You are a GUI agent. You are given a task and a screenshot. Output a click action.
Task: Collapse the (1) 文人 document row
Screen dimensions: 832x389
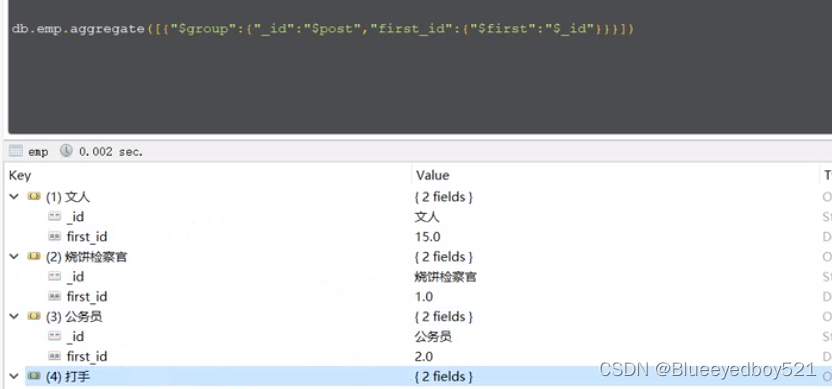(14, 197)
